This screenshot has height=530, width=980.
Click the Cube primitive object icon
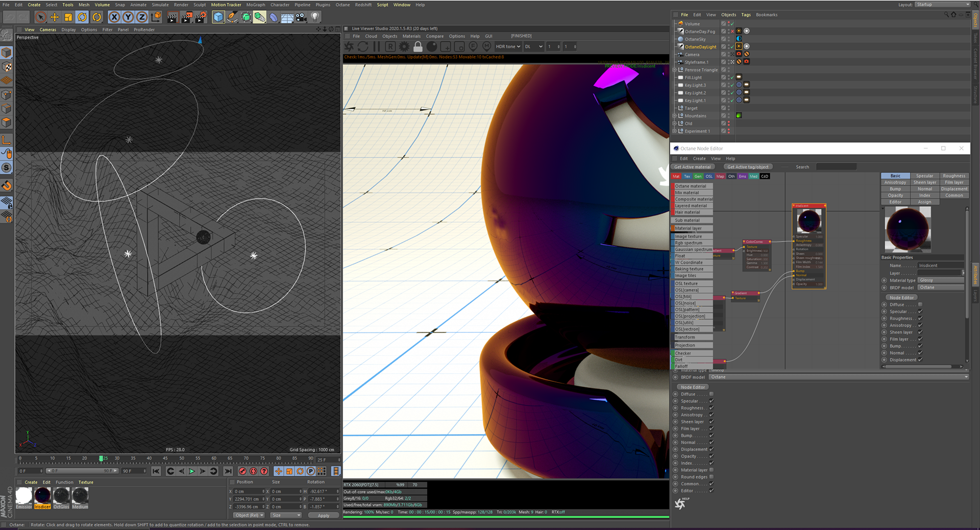coord(218,17)
